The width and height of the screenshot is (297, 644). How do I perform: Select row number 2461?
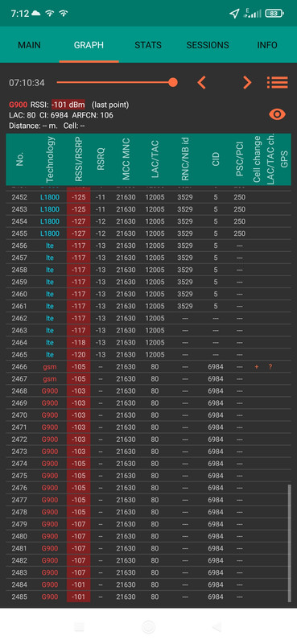148,306
